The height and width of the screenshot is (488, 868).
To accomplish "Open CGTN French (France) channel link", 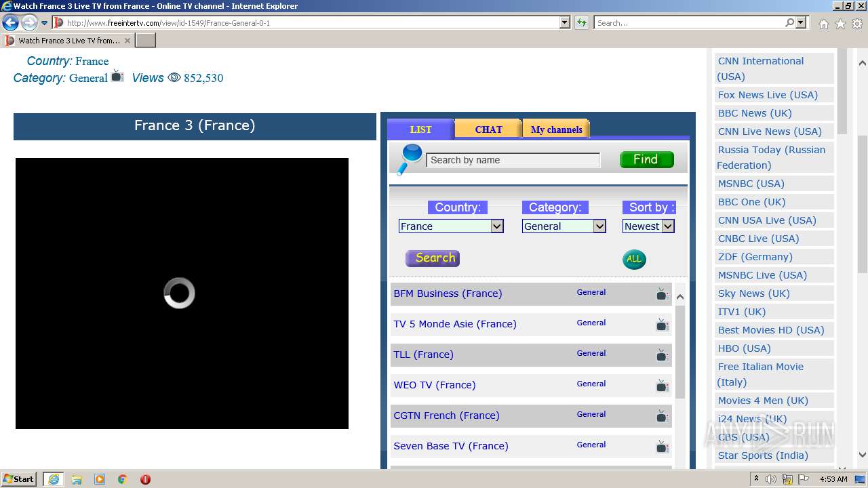I will coord(446,415).
